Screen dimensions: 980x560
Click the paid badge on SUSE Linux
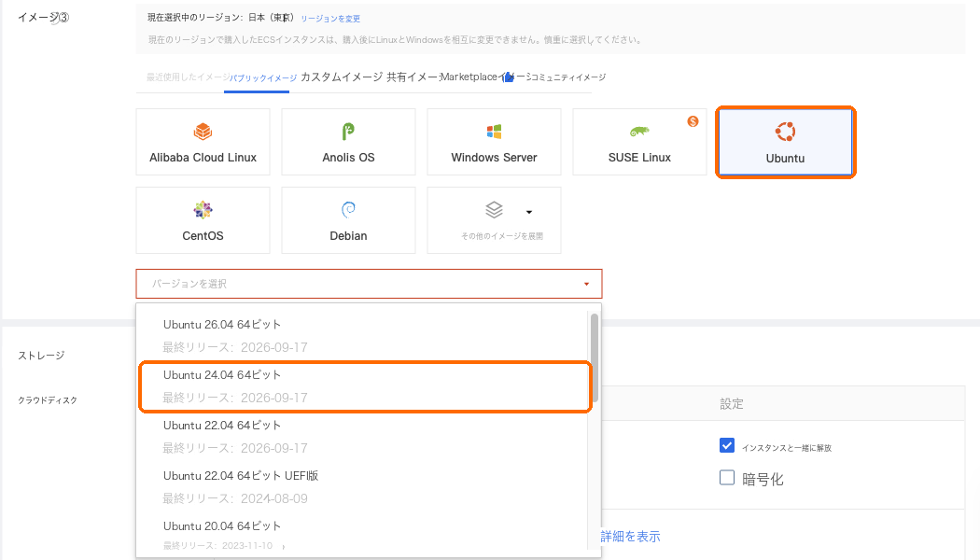point(693,121)
